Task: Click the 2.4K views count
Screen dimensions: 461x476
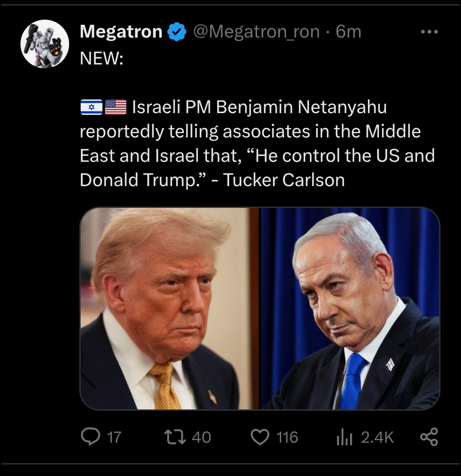Action: [x=377, y=438]
